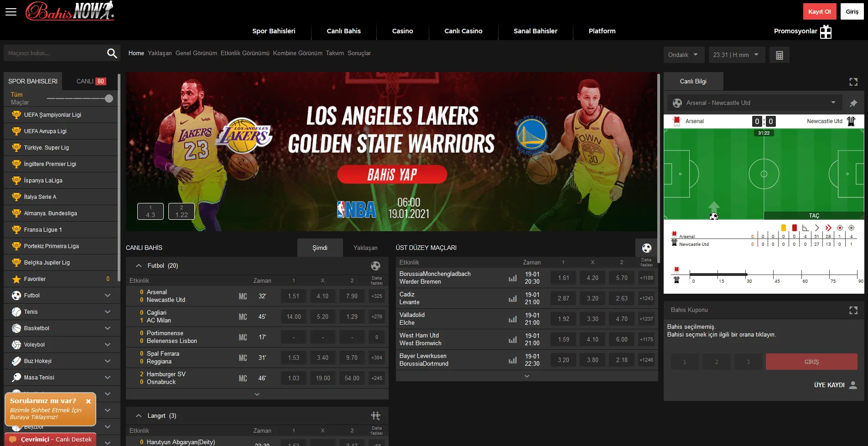Open the time format dropdown

[x=736, y=55]
